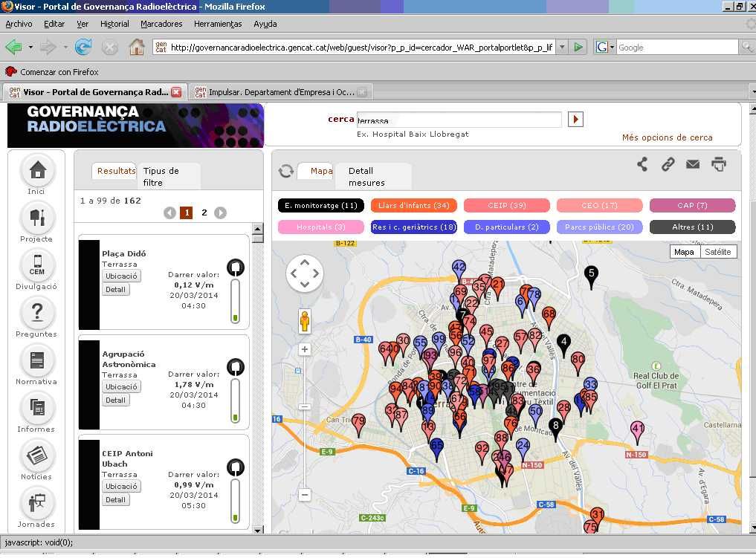This screenshot has width=756, height=558.
Task: Toggle the D. particulars (2) filter
Action: [507, 227]
